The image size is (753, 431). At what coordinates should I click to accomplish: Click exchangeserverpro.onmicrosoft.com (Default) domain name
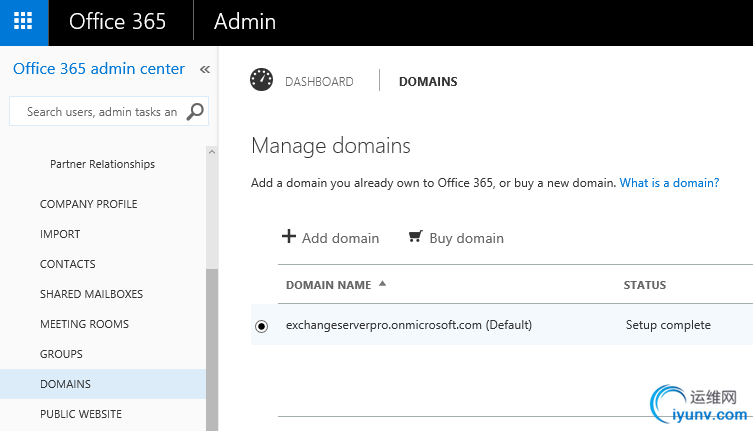[x=409, y=325]
